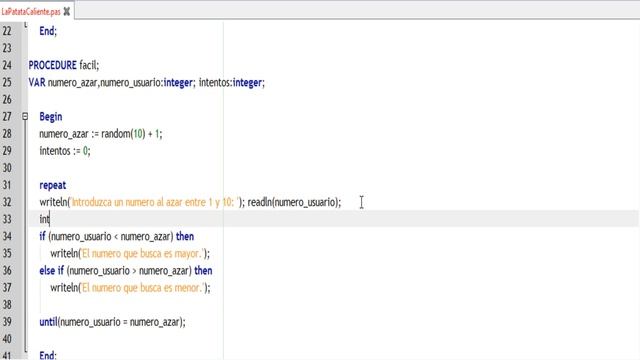
Task: Click 'intentos:integer;' declaration on line 25
Action: point(232,83)
